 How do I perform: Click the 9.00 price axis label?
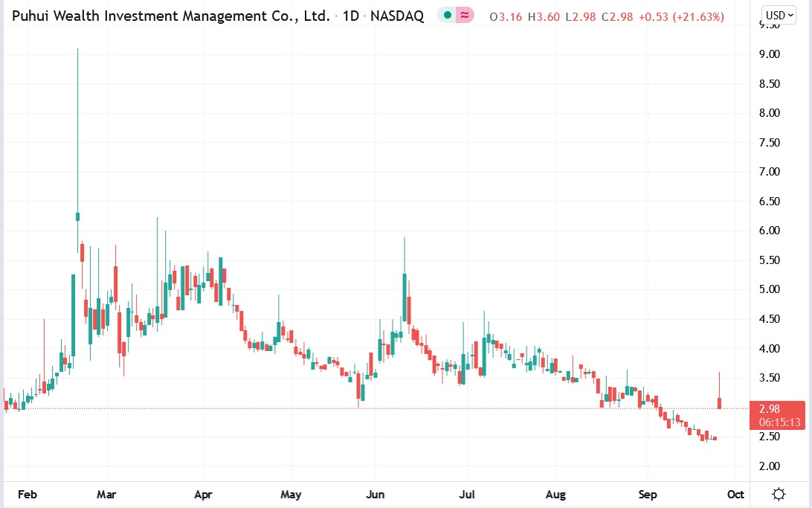770,54
